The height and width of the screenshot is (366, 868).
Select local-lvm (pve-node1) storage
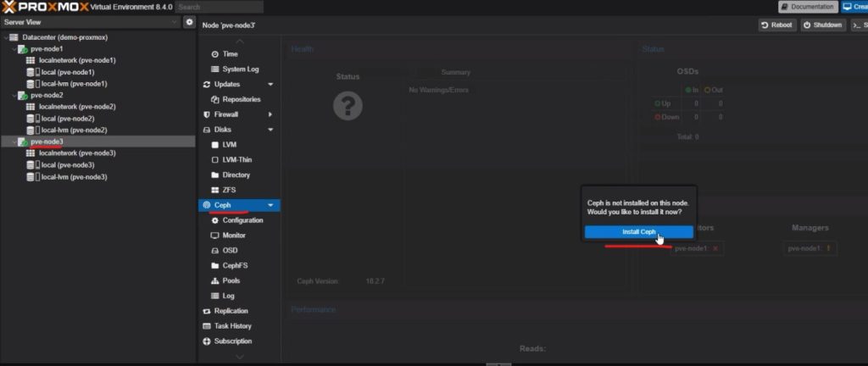75,84
